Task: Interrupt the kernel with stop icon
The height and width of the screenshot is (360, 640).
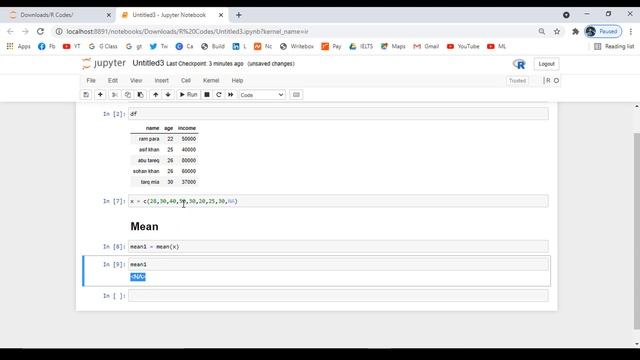Action: 207,95
